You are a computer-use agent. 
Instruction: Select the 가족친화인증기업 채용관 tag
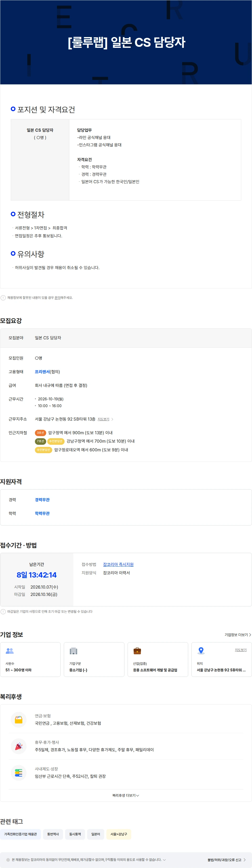coord(20,834)
